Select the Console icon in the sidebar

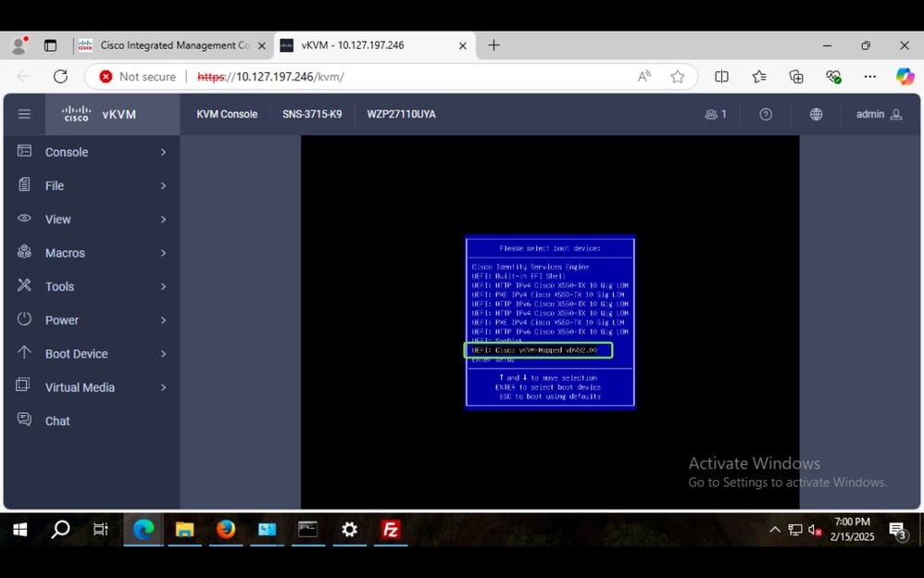point(21,152)
